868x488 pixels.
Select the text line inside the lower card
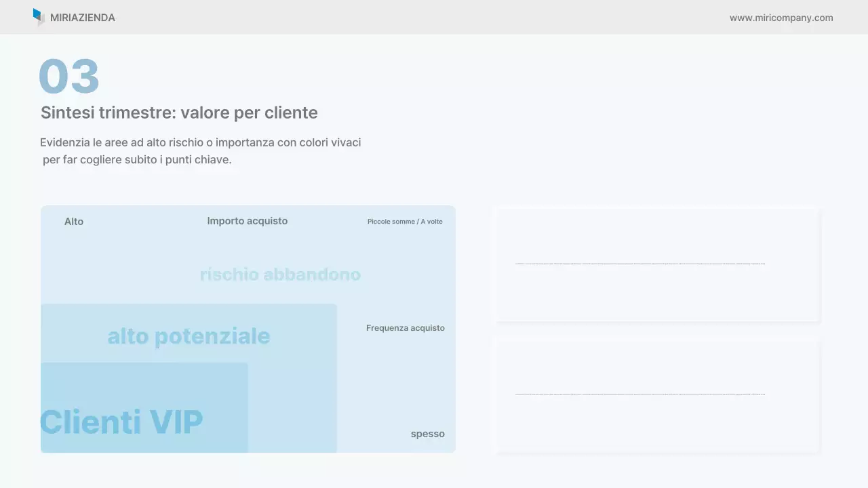pyautogui.click(x=640, y=393)
